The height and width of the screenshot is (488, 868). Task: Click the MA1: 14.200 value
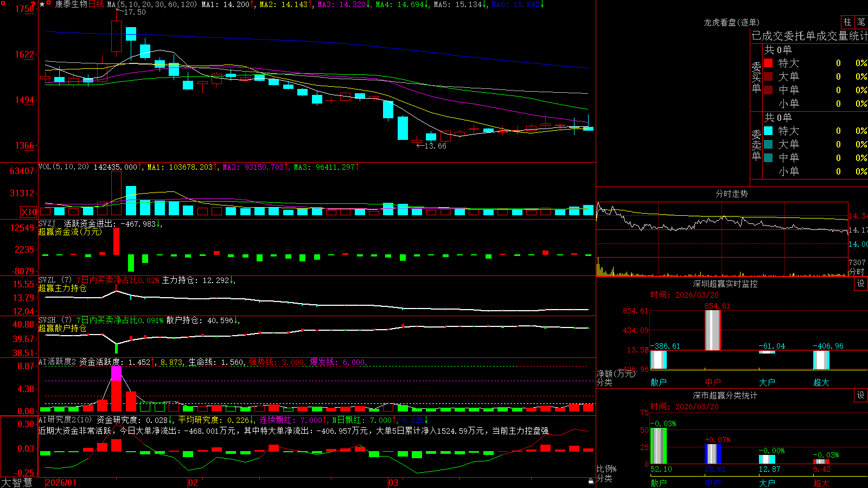tap(226, 4)
